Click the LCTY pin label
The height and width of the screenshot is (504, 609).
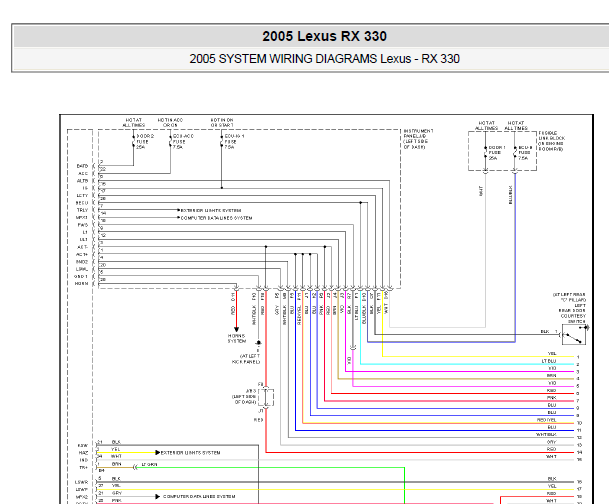tap(82, 195)
